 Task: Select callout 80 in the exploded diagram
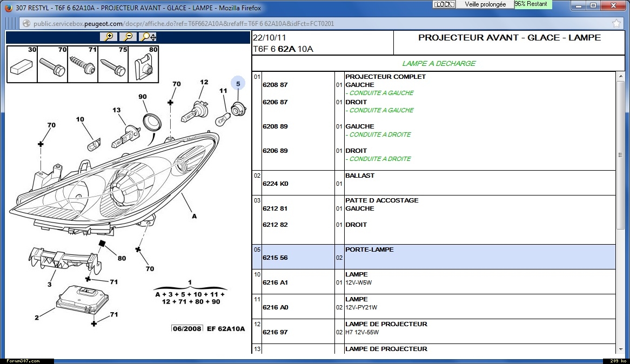pos(122,258)
